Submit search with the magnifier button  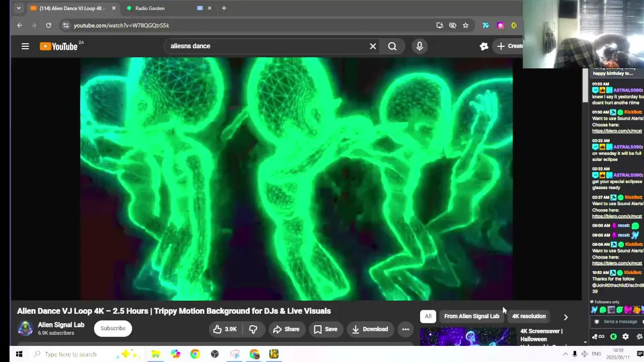tap(392, 46)
